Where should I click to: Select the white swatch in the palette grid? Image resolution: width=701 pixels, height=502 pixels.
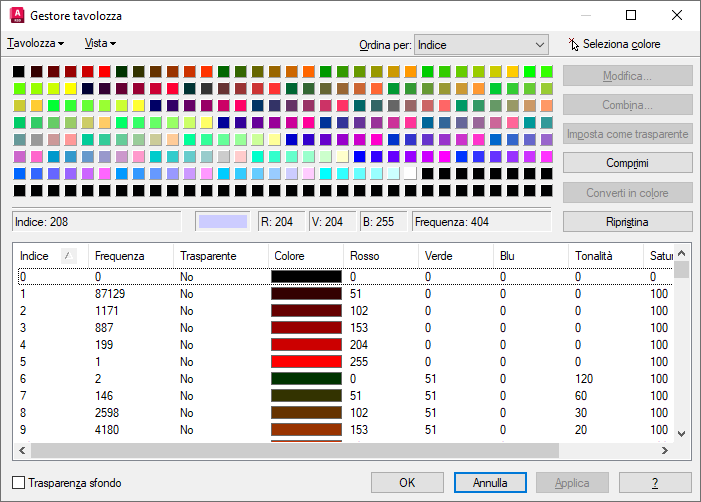410,173
